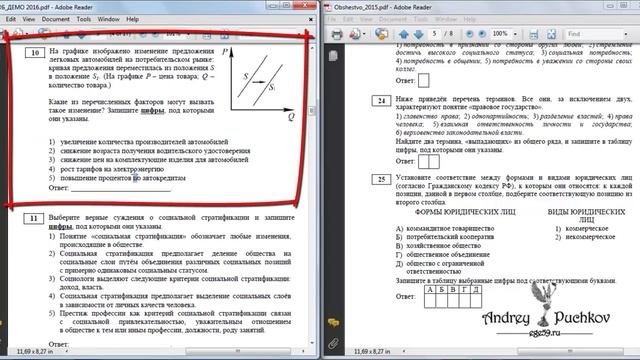
Task: Zoom out in the Obshestvo_2015.pdf window
Action: click(470, 34)
